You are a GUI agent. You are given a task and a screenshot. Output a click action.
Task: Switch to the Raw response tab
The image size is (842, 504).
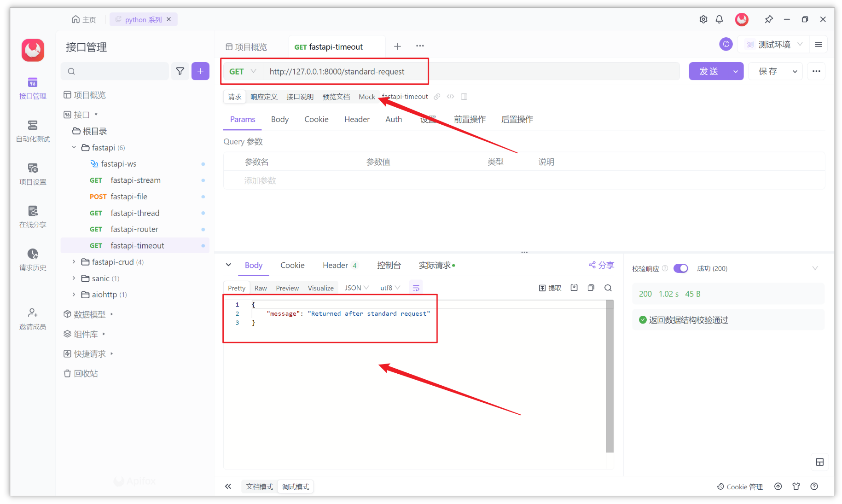pyautogui.click(x=260, y=288)
